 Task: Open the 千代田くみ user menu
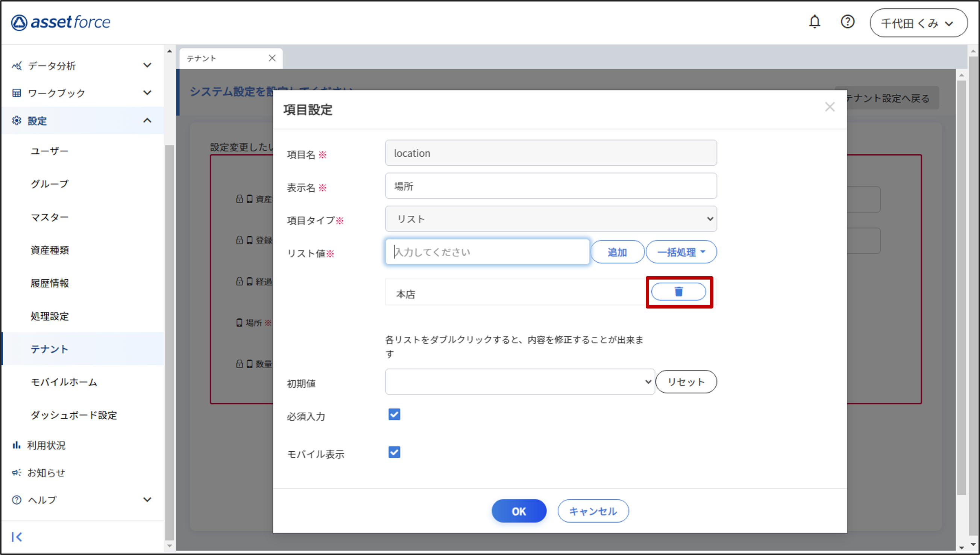click(918, 23)
